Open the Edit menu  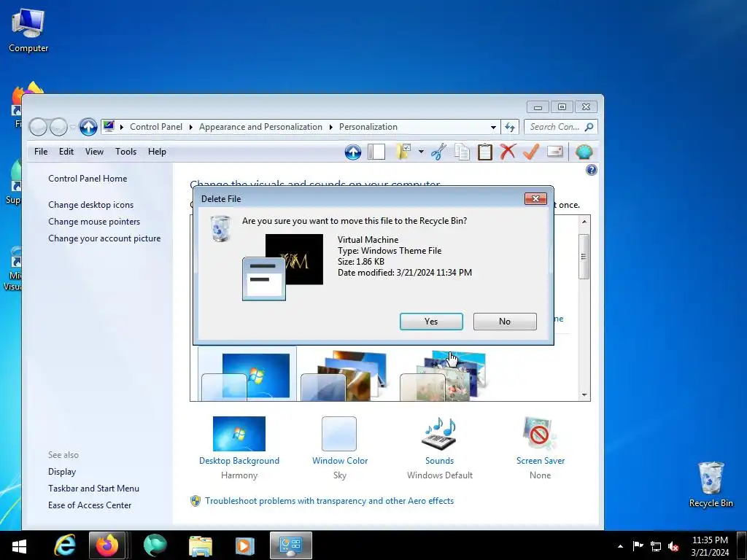point(66,152)
